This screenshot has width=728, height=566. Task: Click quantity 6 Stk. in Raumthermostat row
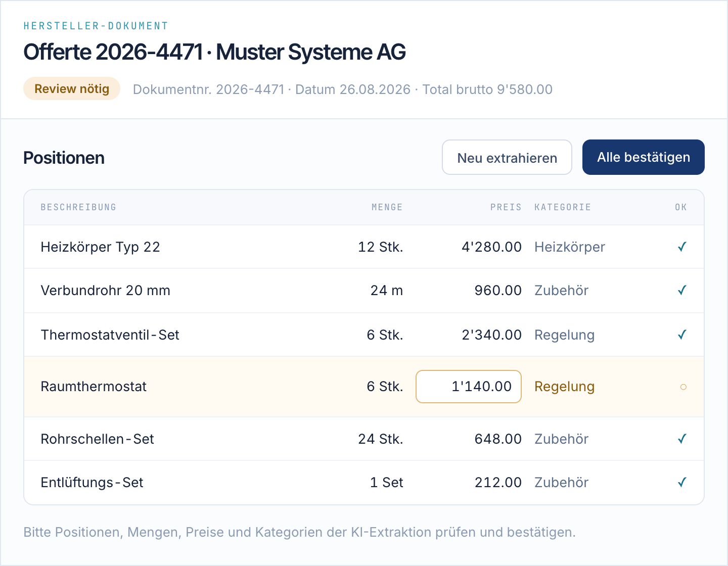click(385, 387)
